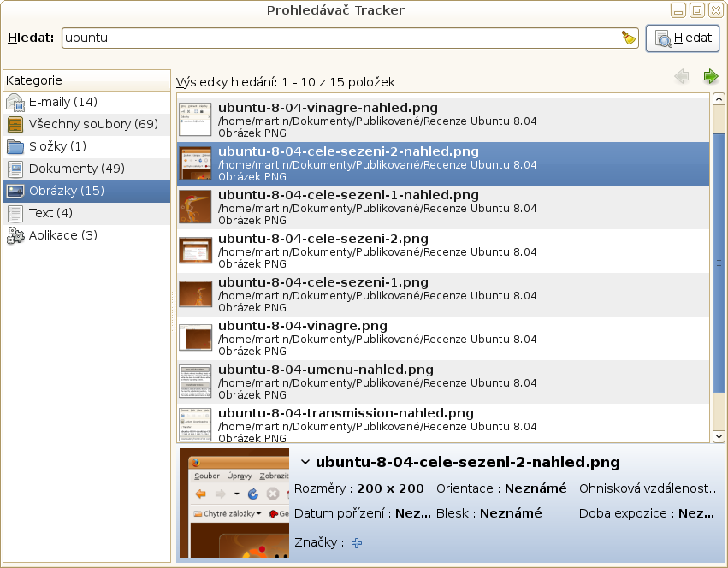
Task: Click the Dokumenty document icon
Action: (15, 169)
